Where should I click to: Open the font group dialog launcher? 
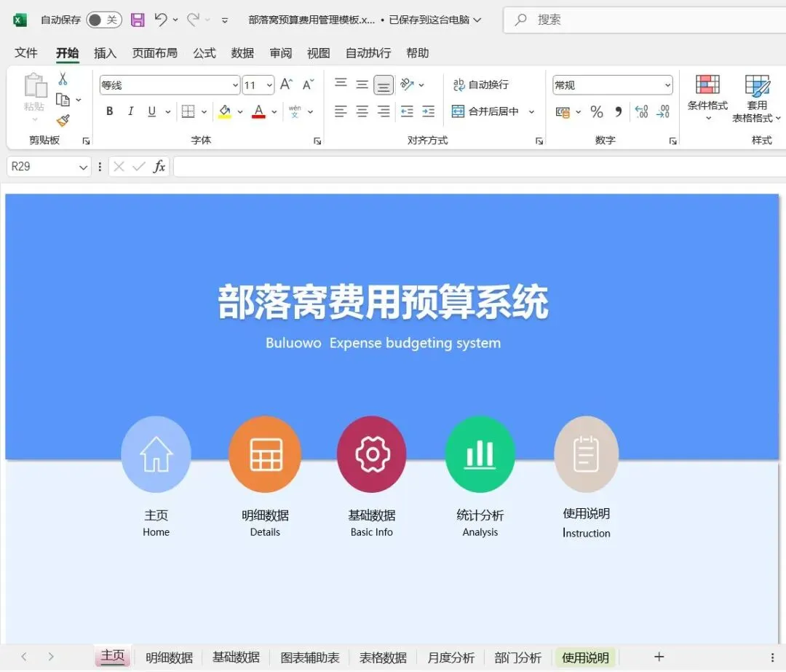(317, 141)
